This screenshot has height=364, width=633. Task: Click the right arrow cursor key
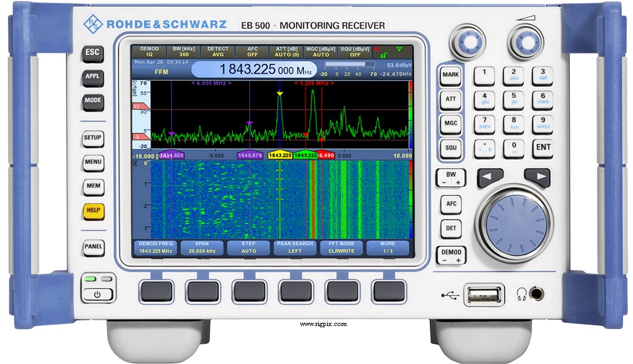(537, 177)
